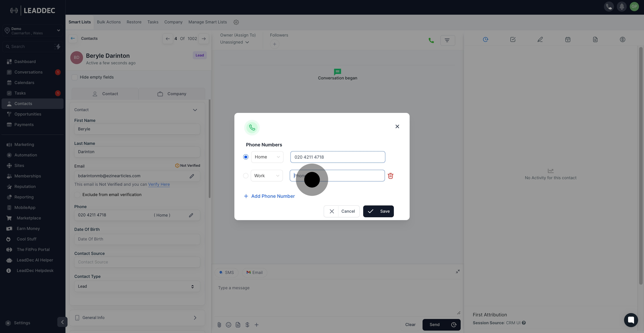Open the GP user avatar menu

634,7
